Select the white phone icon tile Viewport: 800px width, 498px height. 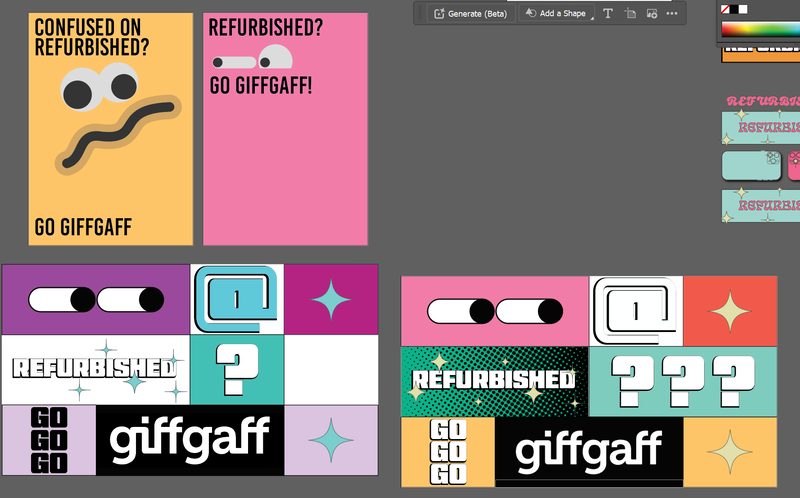click(x=636, y=311)
